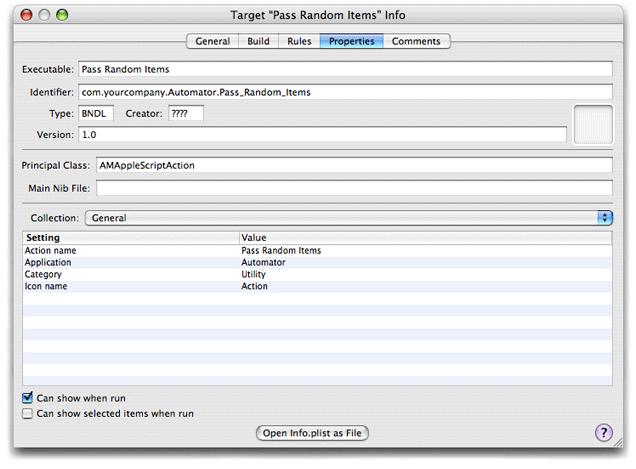
Task: Enable Can show selected items when run
Action: tap(28, 413)
